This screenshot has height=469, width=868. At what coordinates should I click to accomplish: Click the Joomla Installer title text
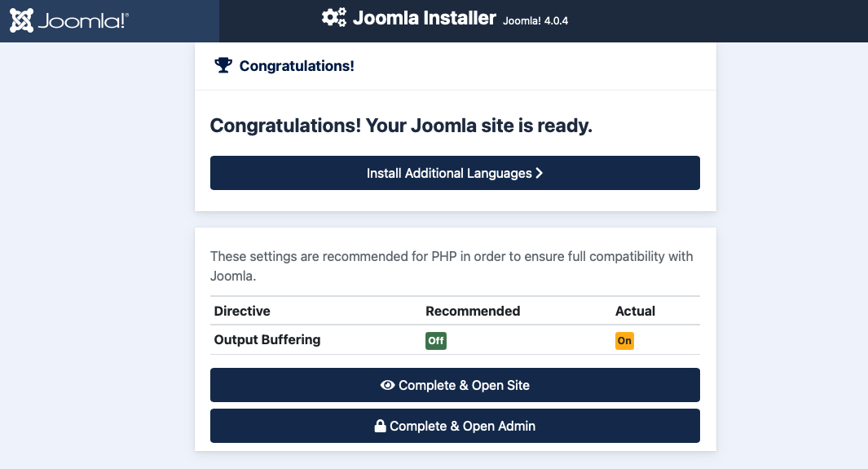424,18
